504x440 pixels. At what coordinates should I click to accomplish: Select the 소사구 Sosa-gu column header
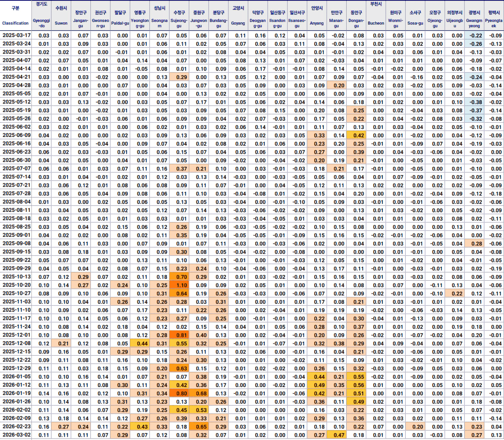click(x=415, y=16)
